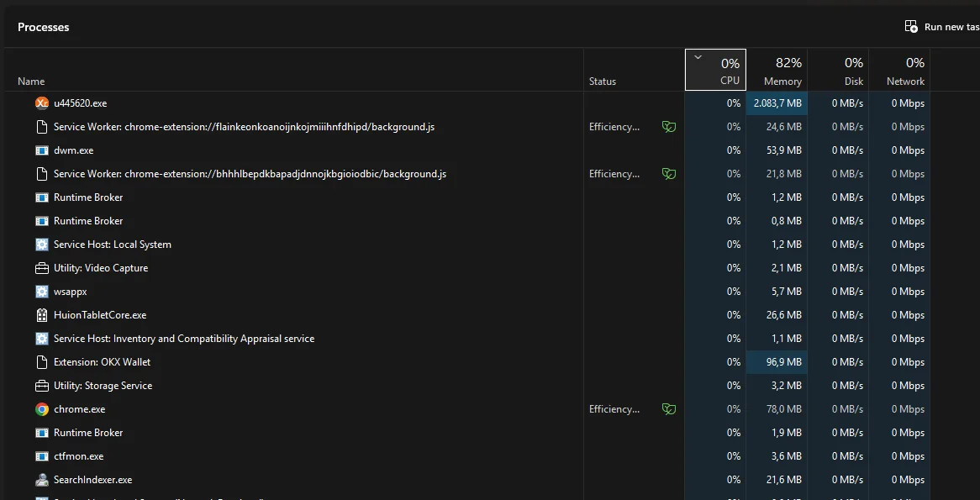Click the CPU column sort chevron
This screenshot has height=500, width=980.
[698, 57]
